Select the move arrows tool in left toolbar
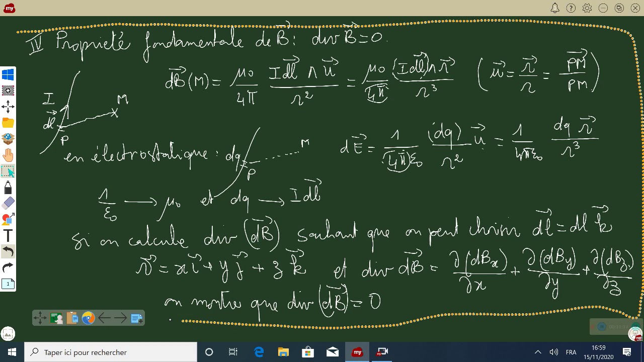 [8, 107]
